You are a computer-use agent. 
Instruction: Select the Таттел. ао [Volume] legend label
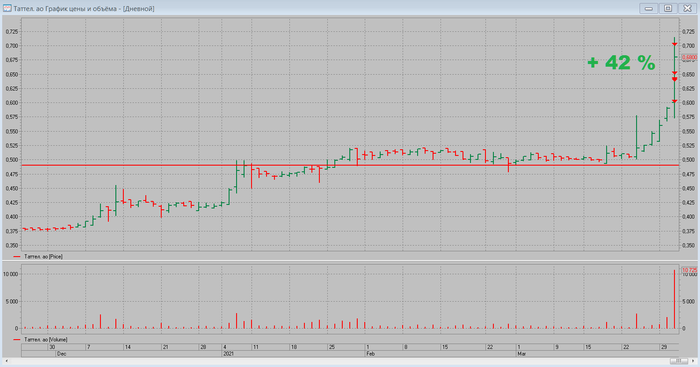click(46, 340)
